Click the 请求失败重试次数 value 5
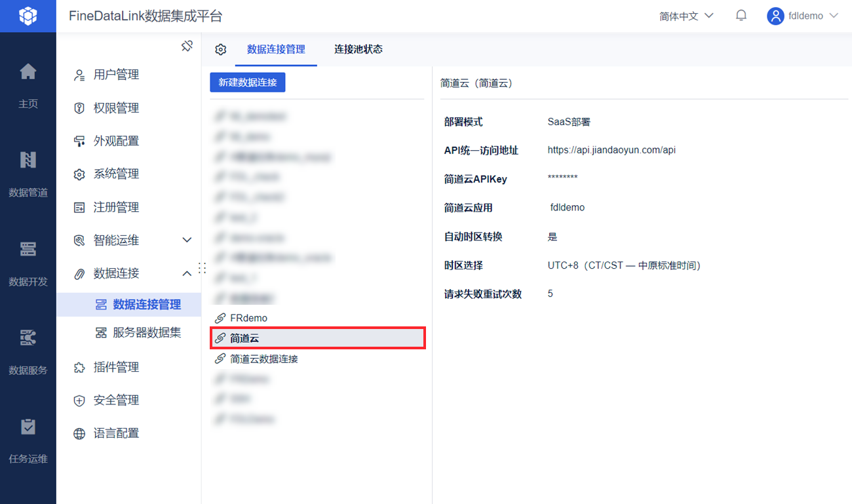This screenshot has height=504, width=852. (x=551, y=294)
